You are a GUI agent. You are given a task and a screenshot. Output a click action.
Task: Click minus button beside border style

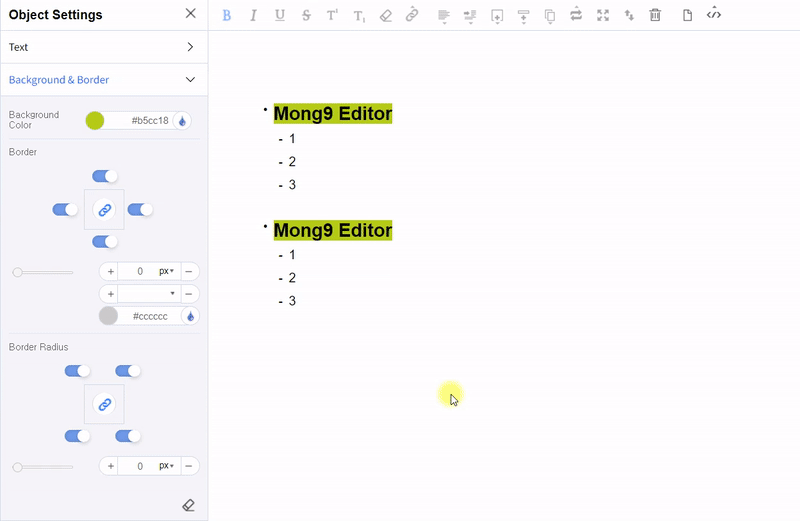189,294
